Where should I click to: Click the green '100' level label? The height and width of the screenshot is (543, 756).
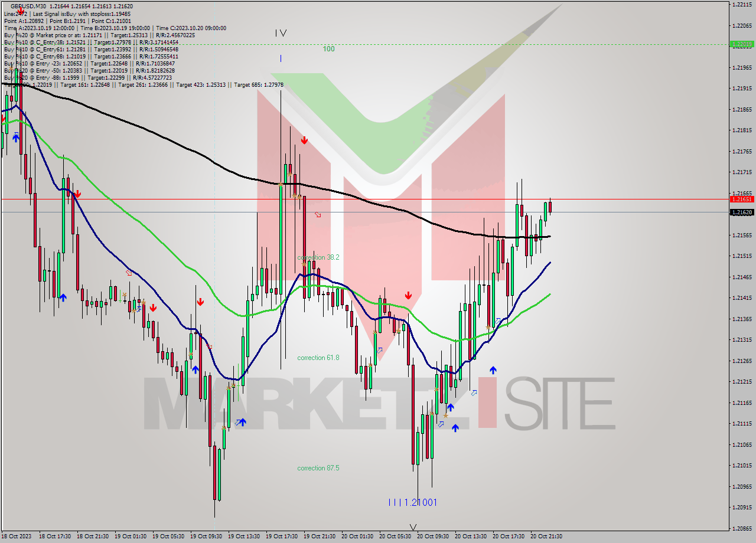(329, 49)
